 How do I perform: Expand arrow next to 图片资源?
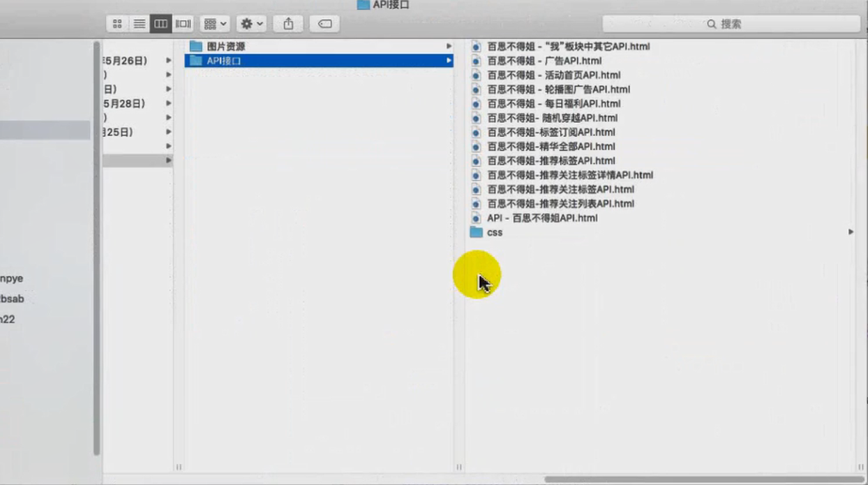tap(449, 46)
